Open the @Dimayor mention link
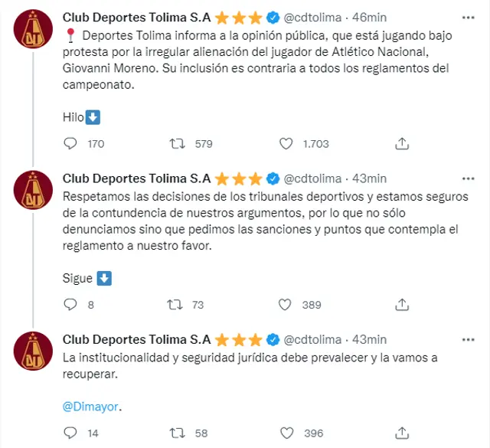The height and width of the screenshot is (448, 490). click(x=92, y=407)
